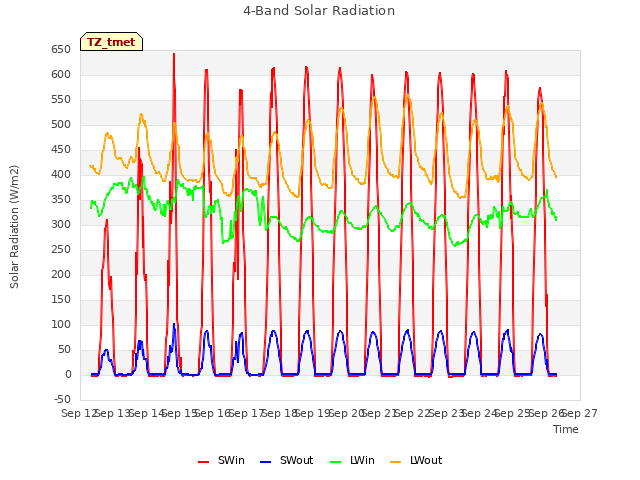Click the Sep 27 x-axis date label
The image size is (640, 480).
[580, 413]
